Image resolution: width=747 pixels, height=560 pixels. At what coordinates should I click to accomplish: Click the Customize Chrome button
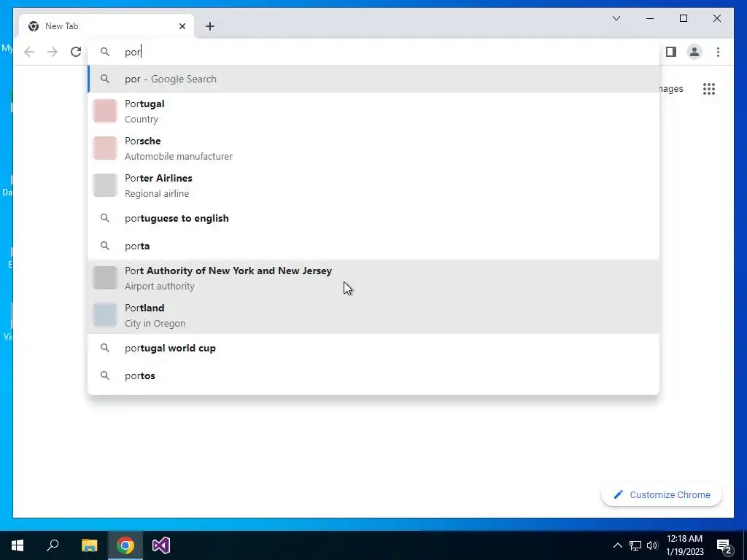(x=662, y=495)
